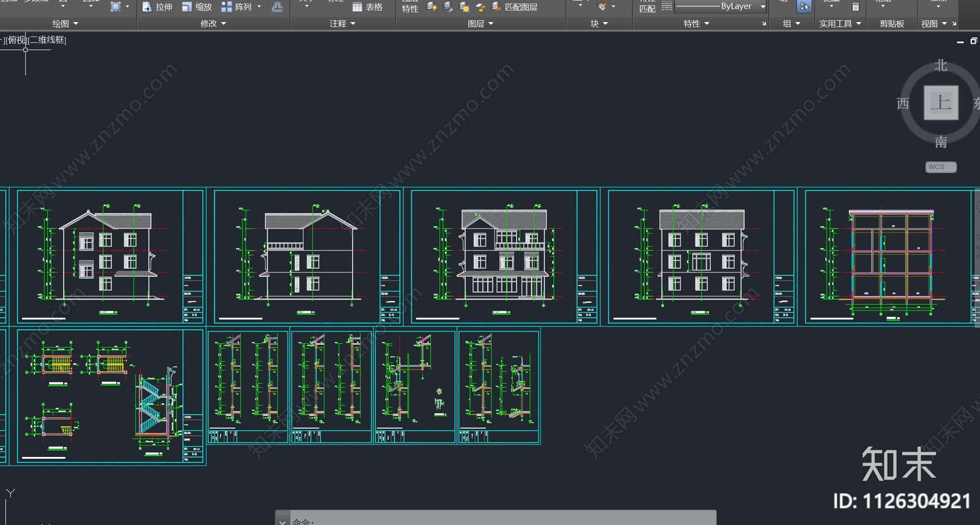Insert a 表格 (Table) annotation

pos(367,7)
